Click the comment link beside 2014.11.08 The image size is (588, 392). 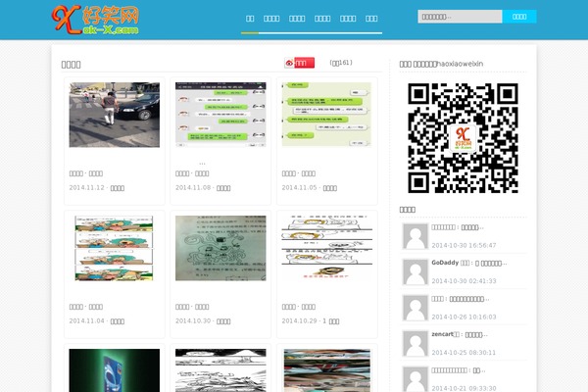[x=223, y=188]
